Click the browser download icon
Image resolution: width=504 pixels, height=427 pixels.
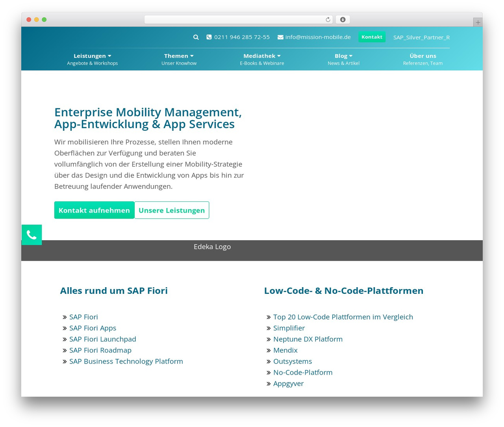click(x=343, y=20)
